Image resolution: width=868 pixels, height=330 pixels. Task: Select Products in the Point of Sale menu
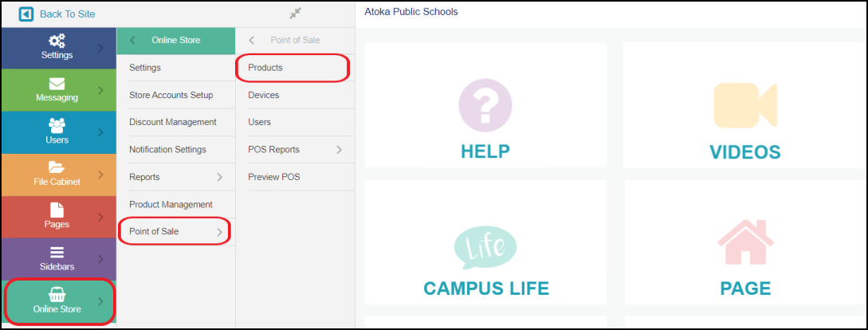pyautogui.click(x=265, y=68)
